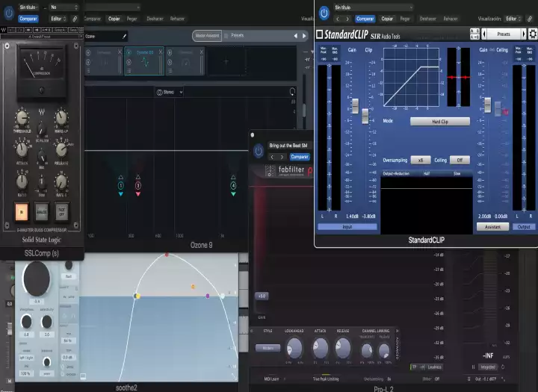This screenshot has height=392, width=538.
Task: Change the Hard Clip mode selector
Action: tap(440, 122)
